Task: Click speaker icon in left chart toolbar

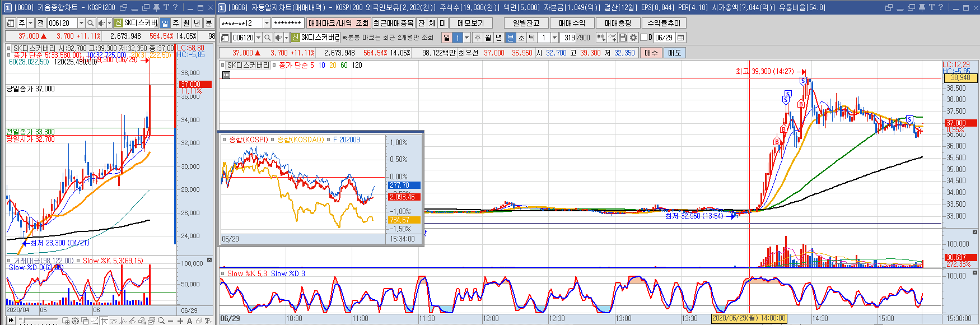Action: coord(101,23)
